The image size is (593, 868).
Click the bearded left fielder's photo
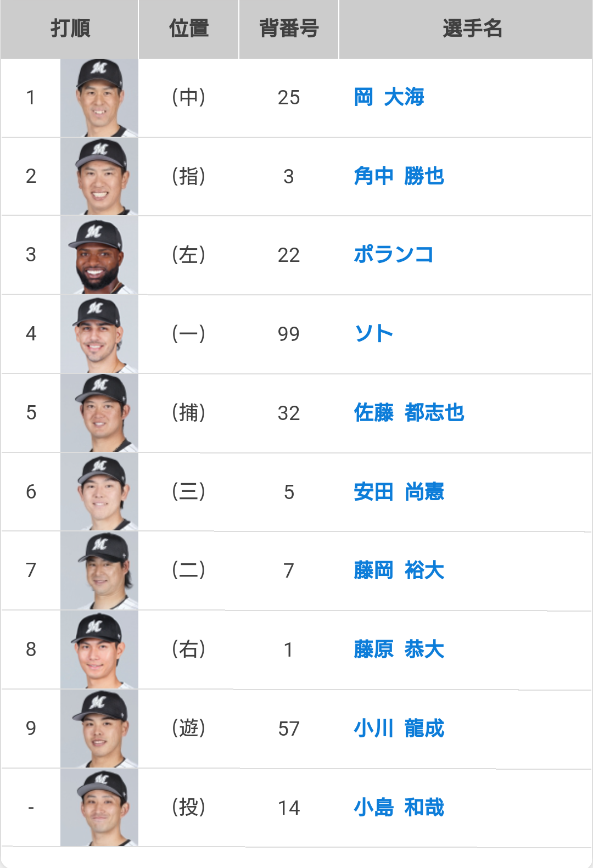tap(99, 255)
